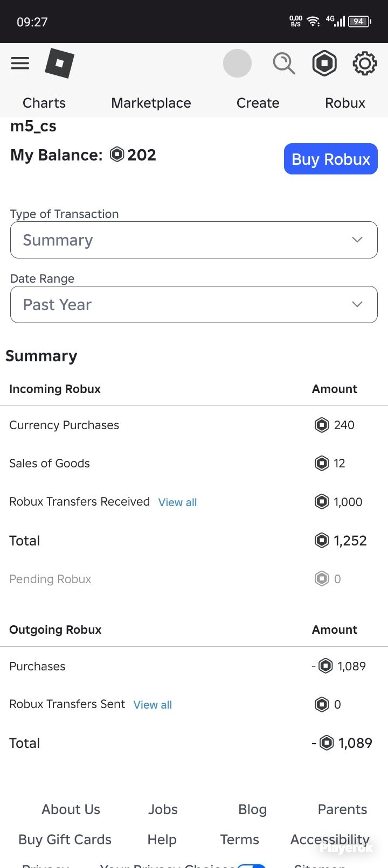
Task: Open the profile avatar circle
Action: pyautogui.click(x=237, y=63)
